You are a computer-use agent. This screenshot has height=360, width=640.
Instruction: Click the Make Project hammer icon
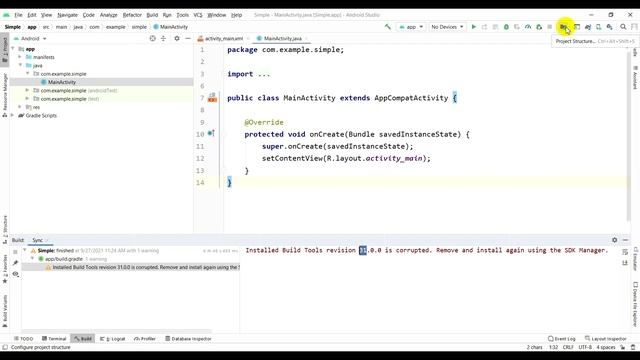point(387,27)
